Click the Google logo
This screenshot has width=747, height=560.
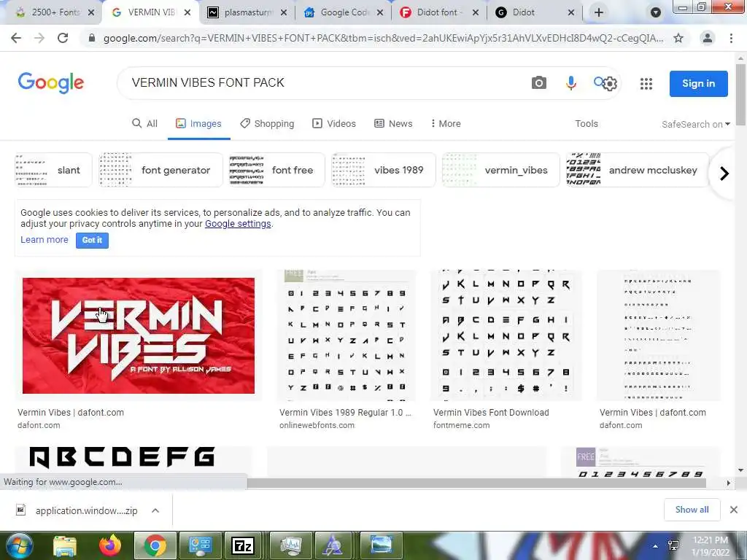[x=51, y=83]
